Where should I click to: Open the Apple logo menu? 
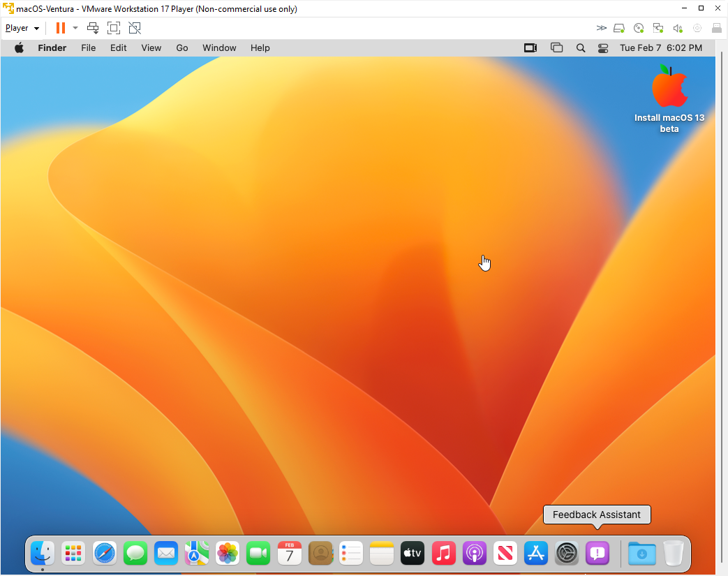click(19, 48)
